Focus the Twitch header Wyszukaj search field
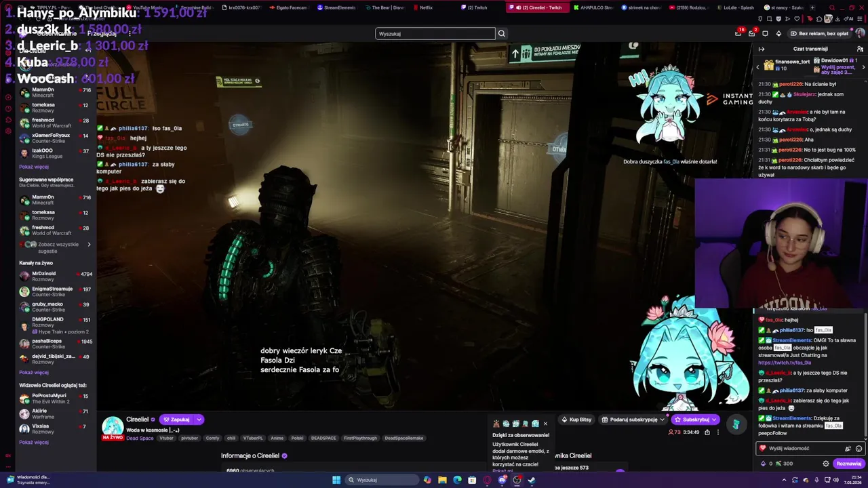Viewport: 868px width, 488px height. coord(435,33)
